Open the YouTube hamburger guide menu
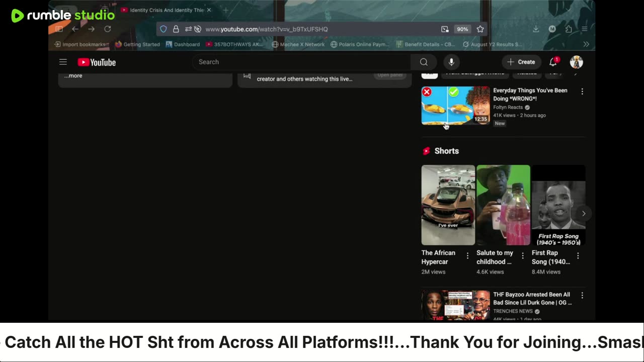Viewport: 644px width, 362px height. point(63,62)
